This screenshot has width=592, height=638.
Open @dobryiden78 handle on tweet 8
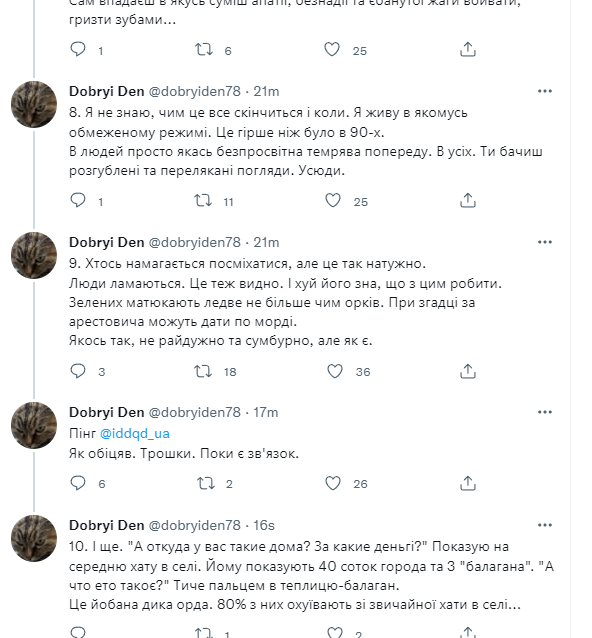(194, 91)
